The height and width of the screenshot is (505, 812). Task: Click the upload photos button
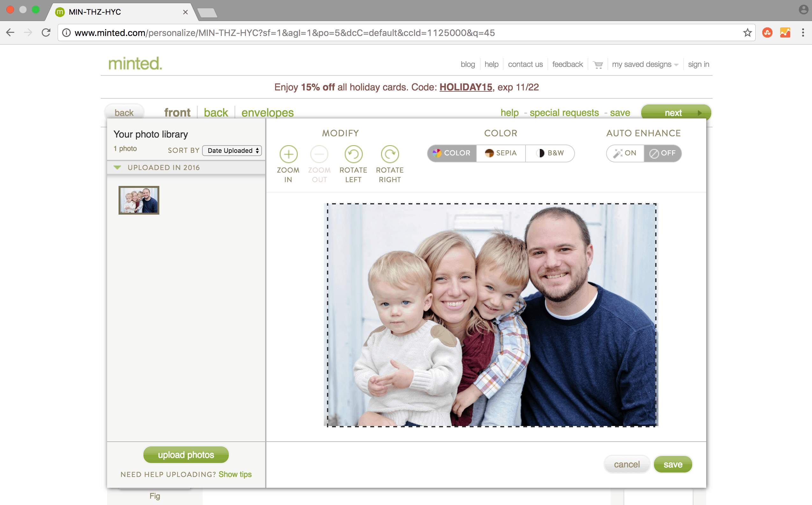click(x=186, y=455)
